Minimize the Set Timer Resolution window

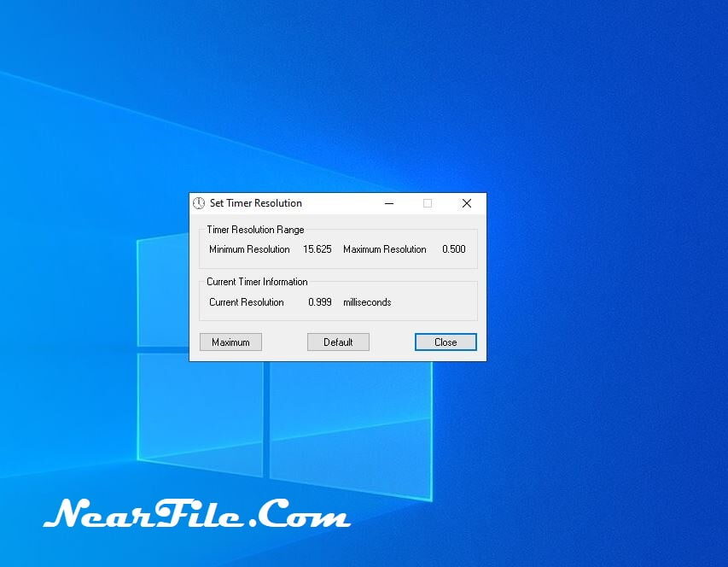coord(389,203)
